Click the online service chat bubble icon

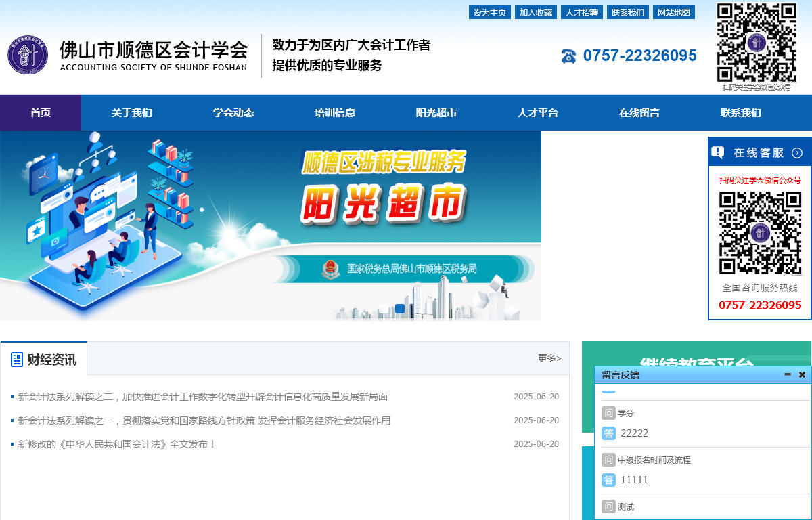pos(718,152)
